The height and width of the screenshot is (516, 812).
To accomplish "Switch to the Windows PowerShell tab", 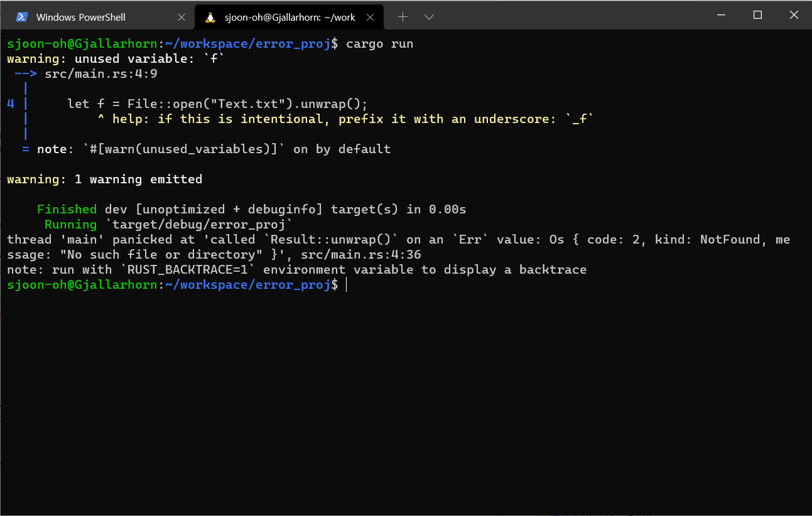I will pyautogui.click(x=97, y=17).
